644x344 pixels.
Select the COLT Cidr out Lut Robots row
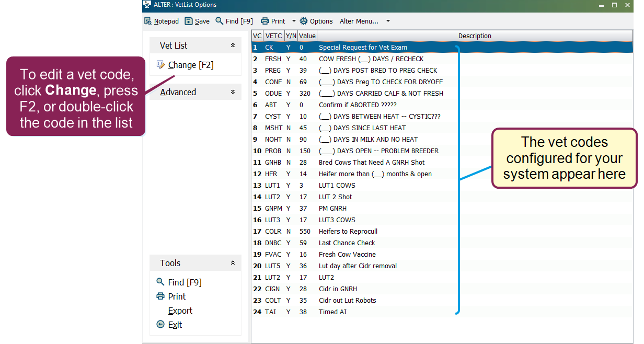pos(442,301)
